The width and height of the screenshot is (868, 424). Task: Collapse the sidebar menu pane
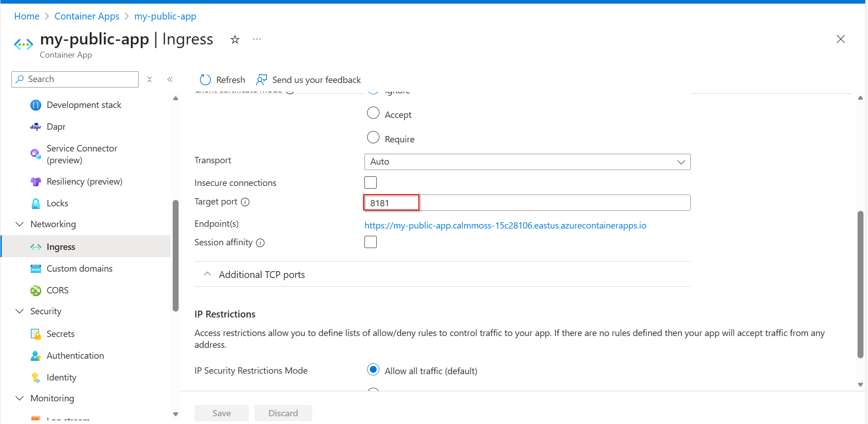click(x=170, y=79)
